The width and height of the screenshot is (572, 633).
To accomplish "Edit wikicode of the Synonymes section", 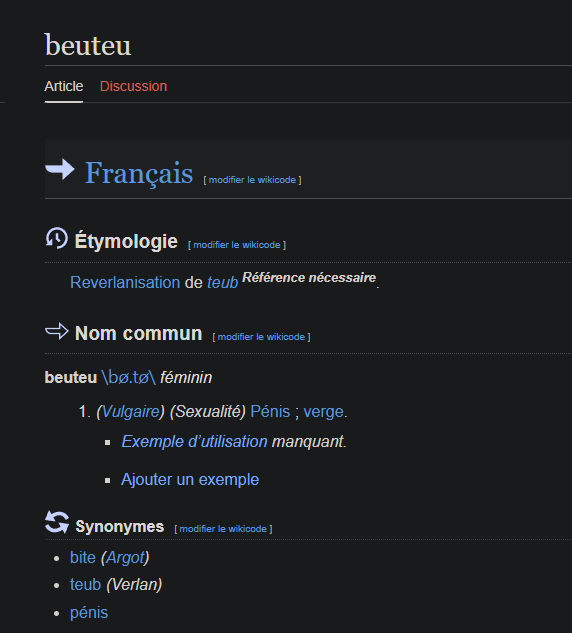I will pos(223,529).
